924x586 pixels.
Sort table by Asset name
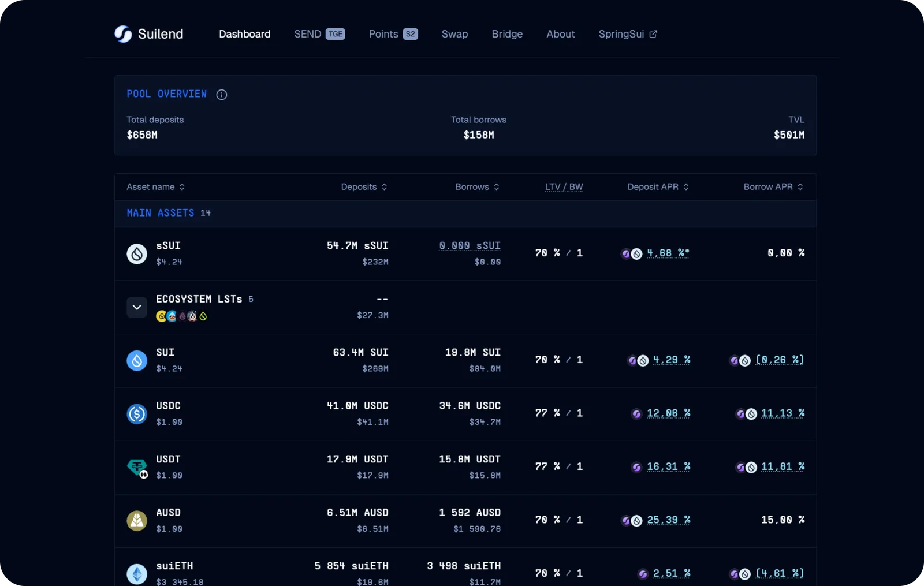pos(156,187)
